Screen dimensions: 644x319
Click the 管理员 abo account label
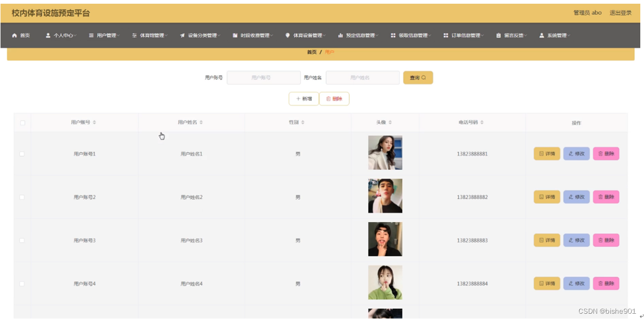[x=587, y=13]
